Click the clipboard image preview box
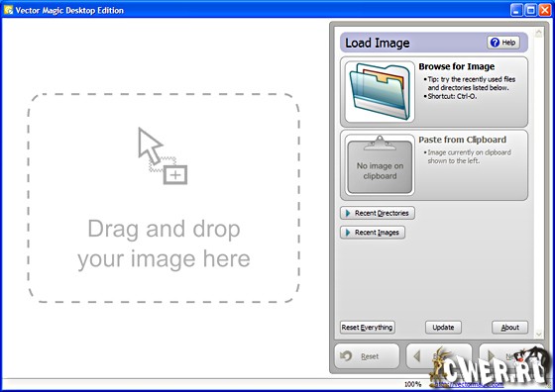 tap(380, 165)
